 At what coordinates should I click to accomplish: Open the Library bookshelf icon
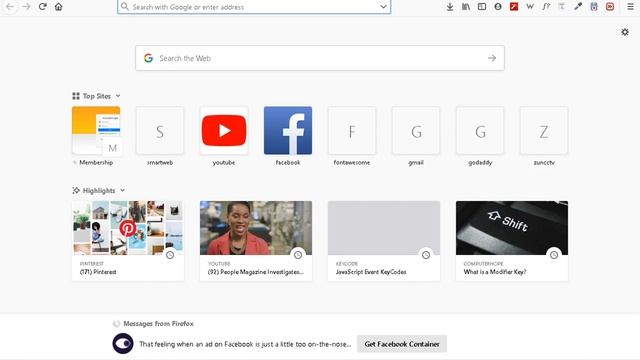(466, 7)
